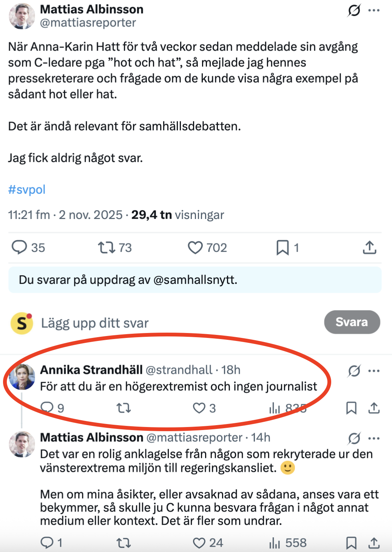Viewport: 392px width, 552px height.
Task: Like the main post with 702 likes
Action: point(195,248)
